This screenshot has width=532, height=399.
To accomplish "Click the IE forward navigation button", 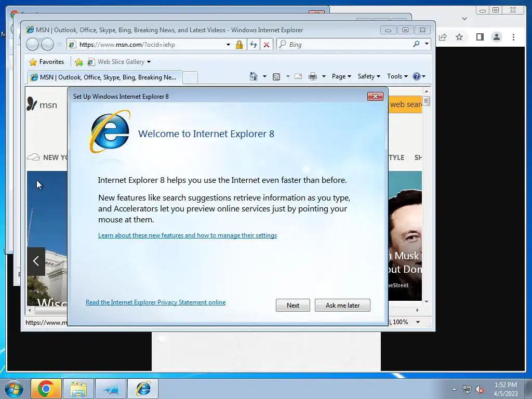I will (47, 44).
